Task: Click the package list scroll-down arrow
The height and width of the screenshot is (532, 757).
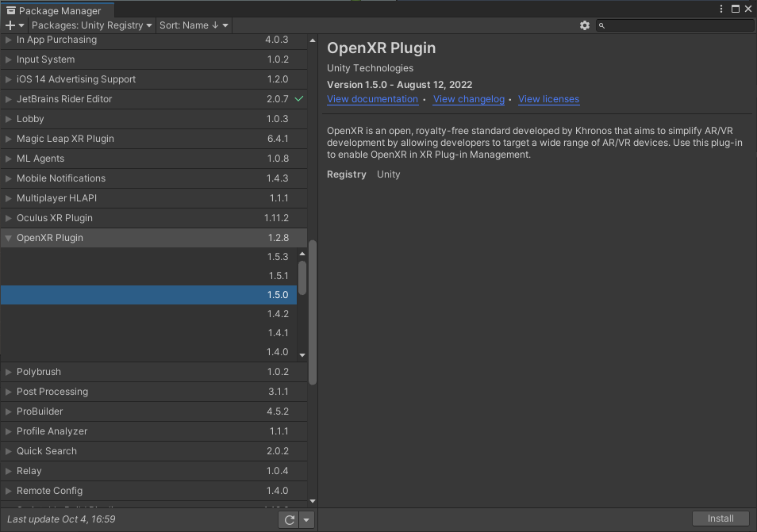Action: click(313, 502)
